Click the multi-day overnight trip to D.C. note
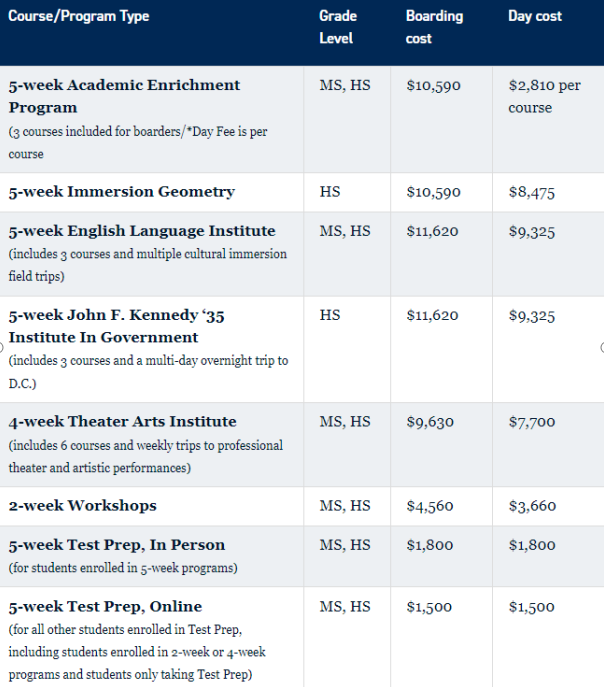This screenshot has height=687, width=604. (x=148, y=371)
